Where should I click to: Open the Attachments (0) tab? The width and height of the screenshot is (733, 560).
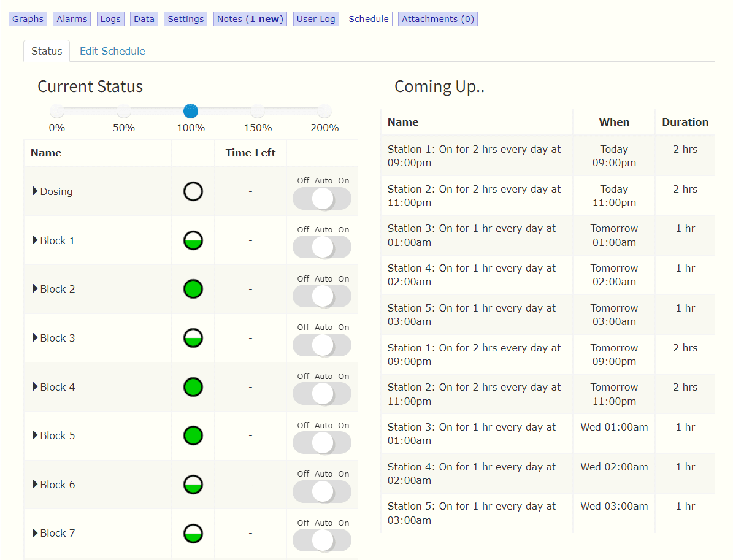coord(437,19)
